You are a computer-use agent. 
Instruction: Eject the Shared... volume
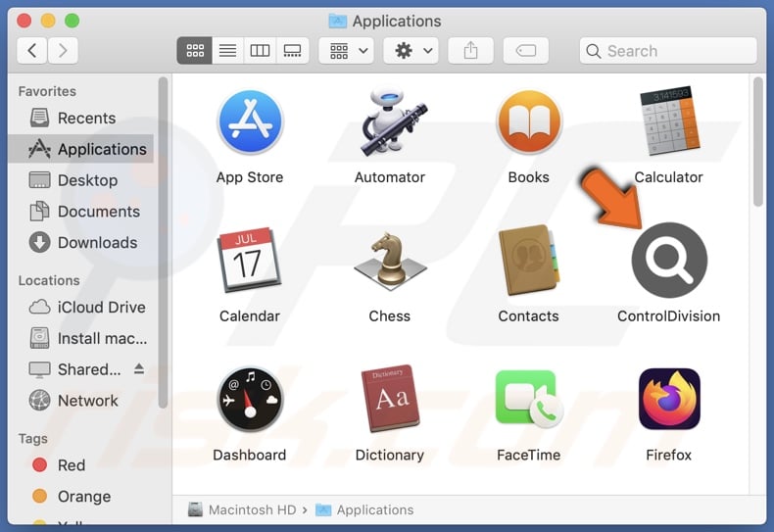coord(139,368)
